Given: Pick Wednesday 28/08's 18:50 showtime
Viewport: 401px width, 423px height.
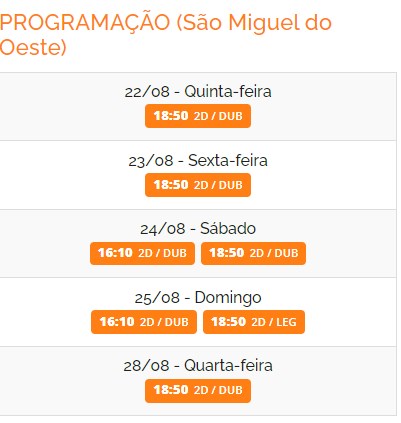Looking at the screenshot, I should pos(198,391).
